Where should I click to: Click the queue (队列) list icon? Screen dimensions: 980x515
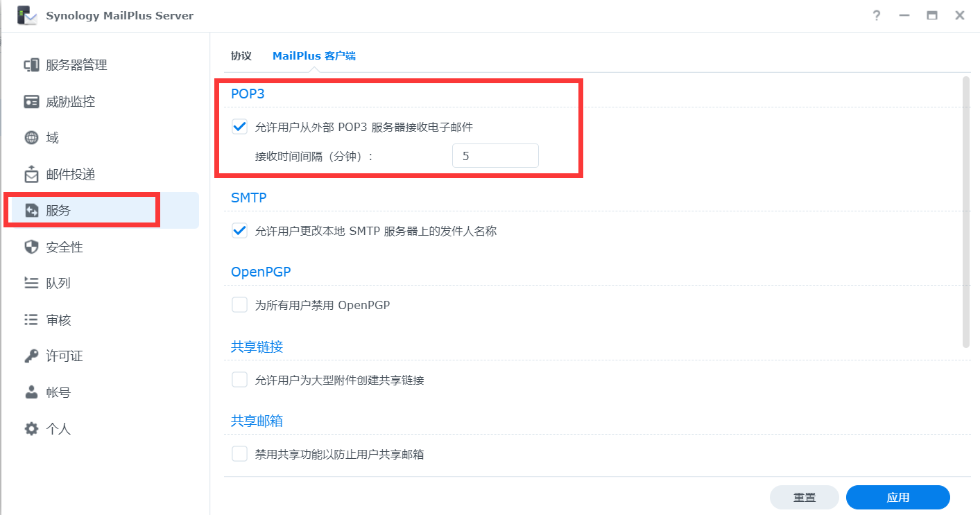31,283
